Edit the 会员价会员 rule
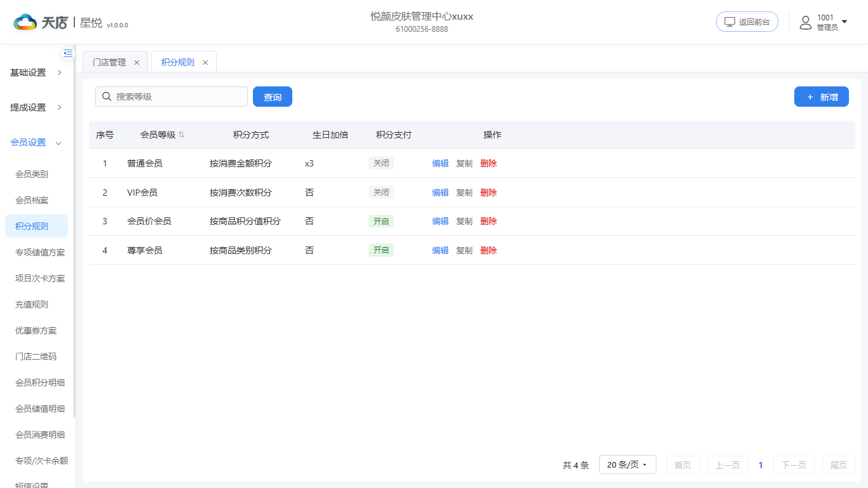This screenshot has width=868, height=488. coord(440,221)
